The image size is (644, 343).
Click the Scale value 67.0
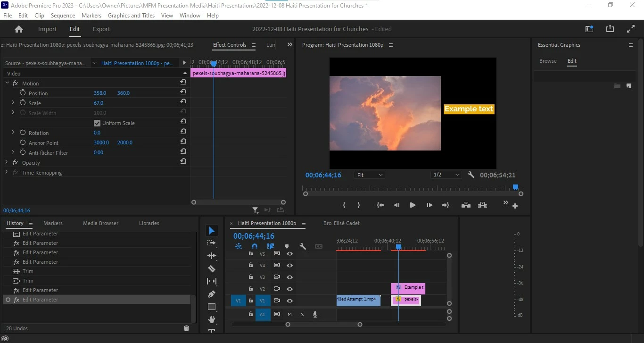[x=99, y=103]
